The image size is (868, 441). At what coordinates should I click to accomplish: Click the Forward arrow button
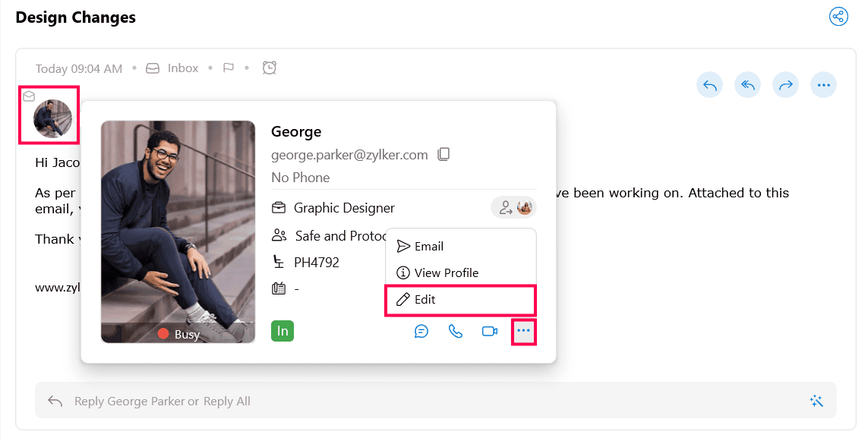coord(785,85)
